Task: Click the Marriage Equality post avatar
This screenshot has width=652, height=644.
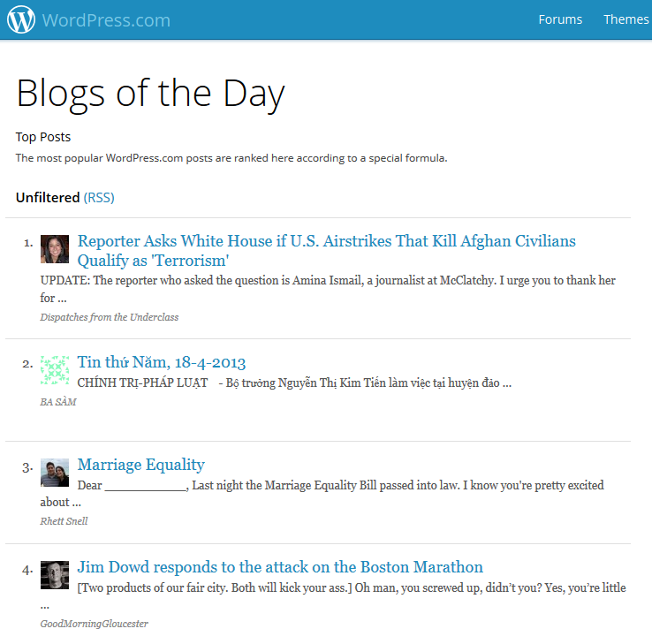Action: [55, 473]
